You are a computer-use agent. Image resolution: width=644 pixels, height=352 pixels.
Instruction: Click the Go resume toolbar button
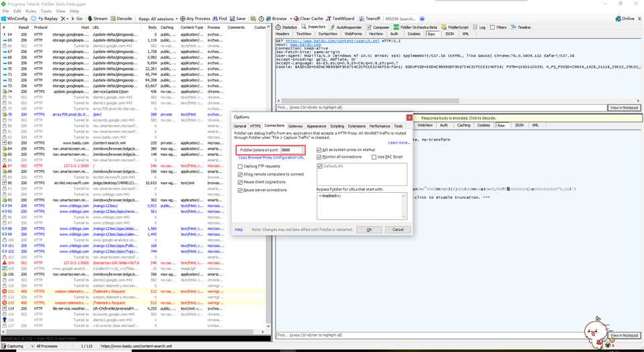76,19
